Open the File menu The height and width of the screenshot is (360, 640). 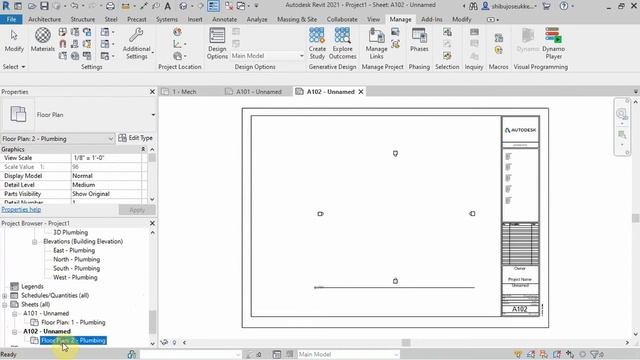11,19
